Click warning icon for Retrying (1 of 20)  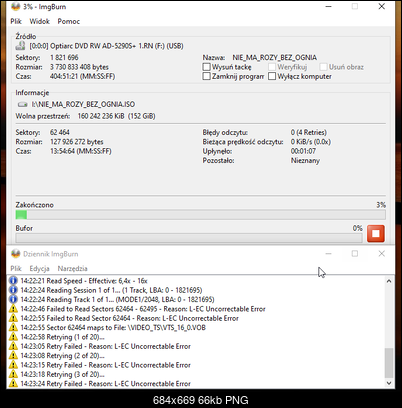coord(13,337)
